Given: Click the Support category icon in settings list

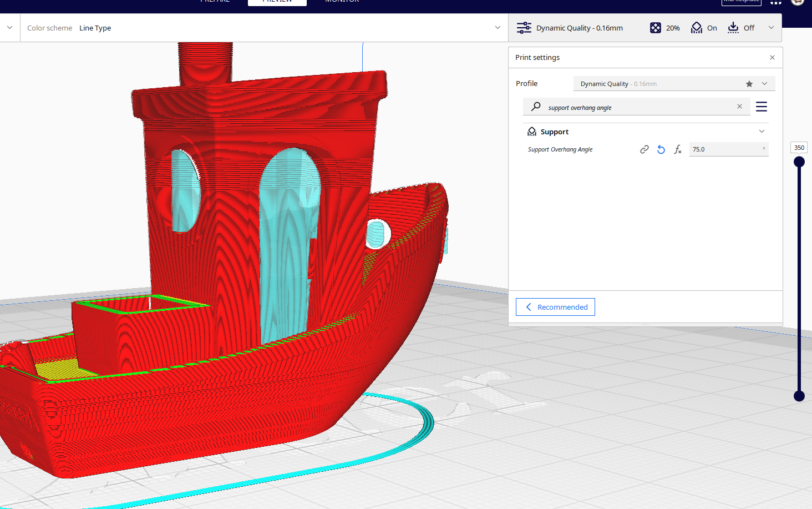Looking at the screenshot, I should (x=531, y=132).
